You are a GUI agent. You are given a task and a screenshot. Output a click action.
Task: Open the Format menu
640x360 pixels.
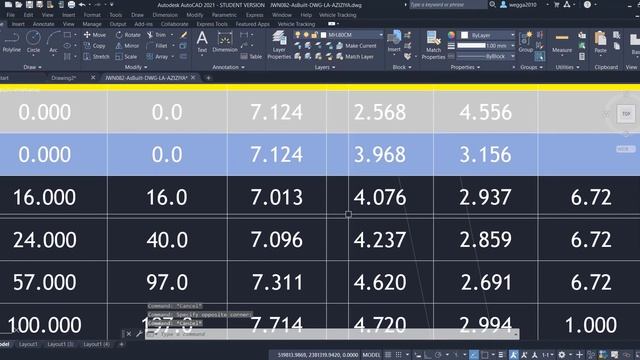pos(92,15)
